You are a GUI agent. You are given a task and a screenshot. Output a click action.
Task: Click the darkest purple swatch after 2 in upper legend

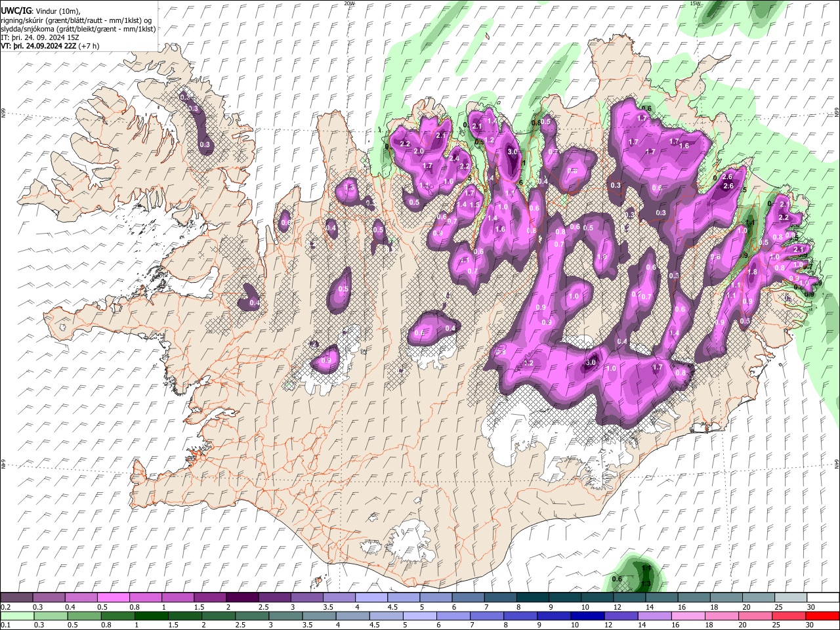point(242,598)
